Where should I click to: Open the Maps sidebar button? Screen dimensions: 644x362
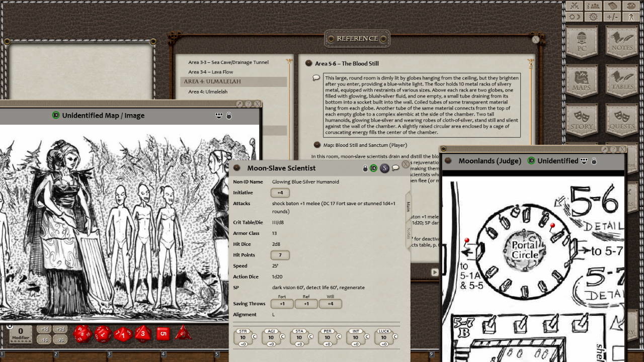click(x=582, y=82)
